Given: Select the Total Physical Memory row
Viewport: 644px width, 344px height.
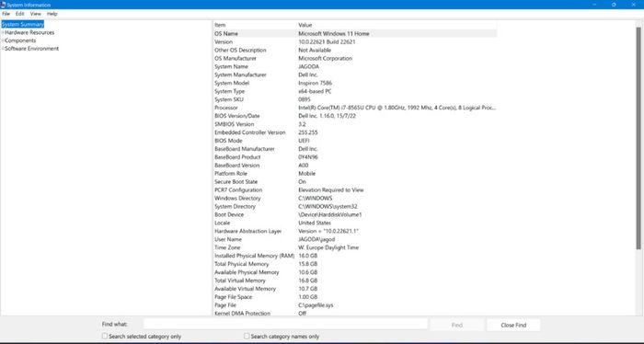Looking at the screenshot, I should click(x=355, y=264).
